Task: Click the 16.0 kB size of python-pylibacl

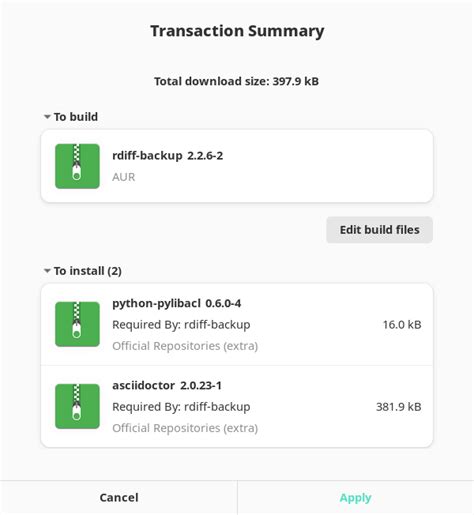Action: click(x=402, y=324)
